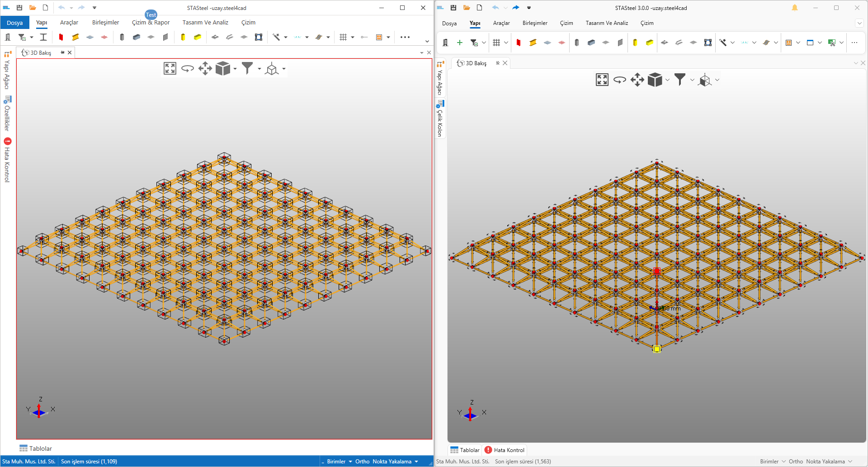Click the yellow highlighted node in right model
The width and height of the screenshot is (868, 467).
click(657, 349)
